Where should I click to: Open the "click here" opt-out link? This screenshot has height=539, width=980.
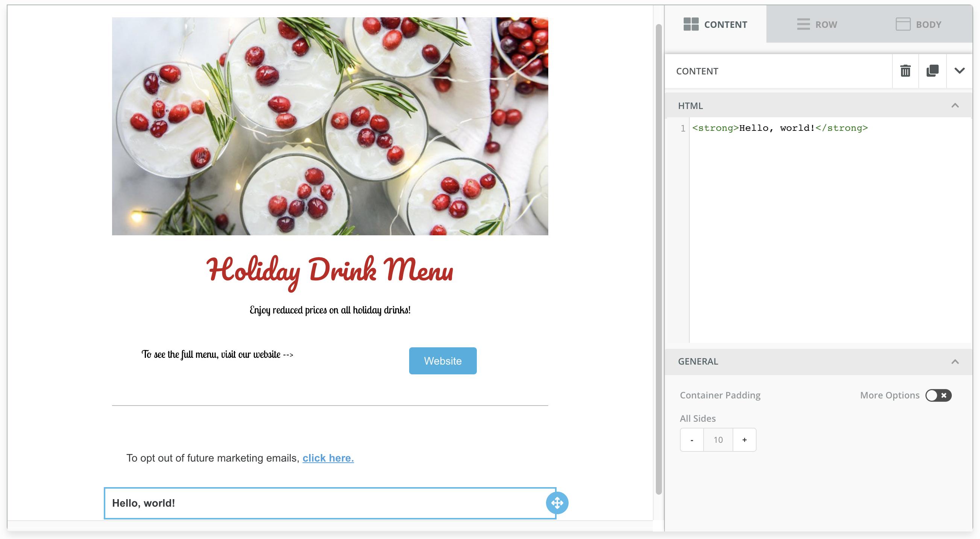pyautogui.click(x=328, y=458)
